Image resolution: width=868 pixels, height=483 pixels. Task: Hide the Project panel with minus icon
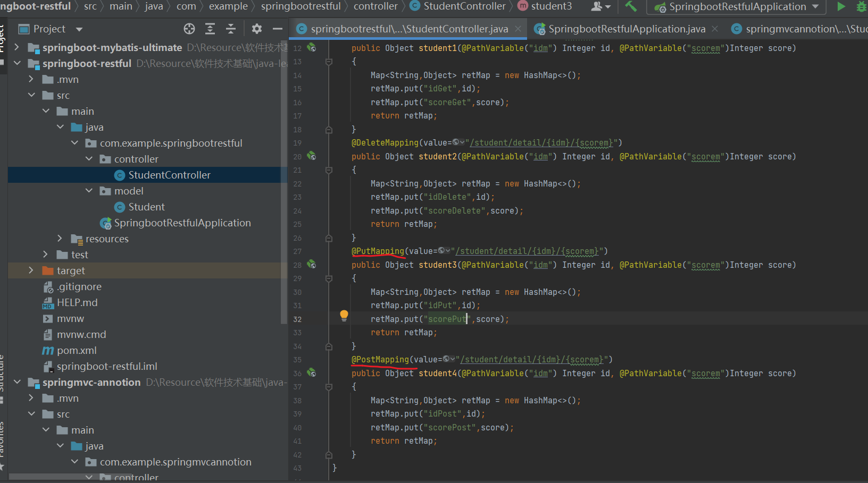click(x=277, y=29)
